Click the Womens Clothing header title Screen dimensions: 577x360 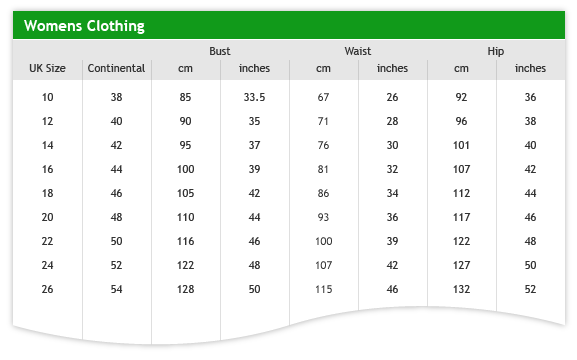[x=84, y=26]
